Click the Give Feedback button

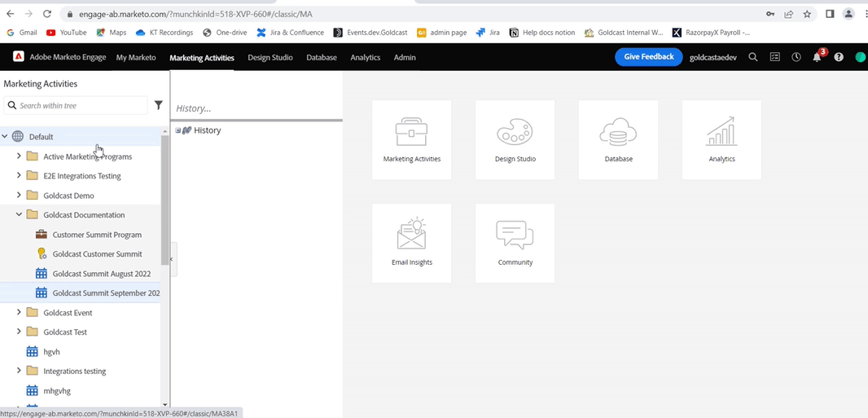[x=649, y=56]
